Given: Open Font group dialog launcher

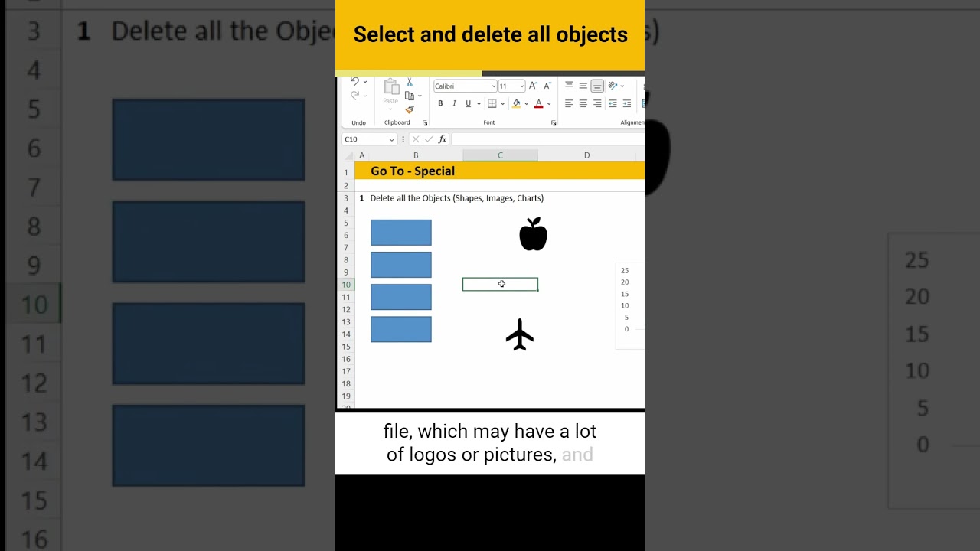Looking at the screenshot, I should click(554, 122).
